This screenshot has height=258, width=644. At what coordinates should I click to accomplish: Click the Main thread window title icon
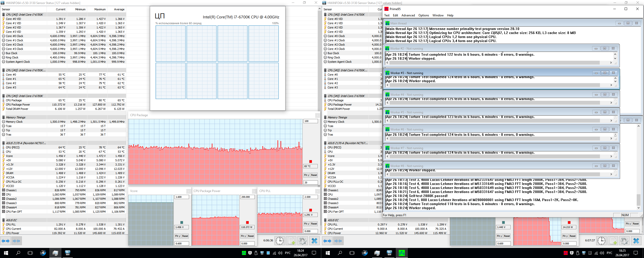387,23
